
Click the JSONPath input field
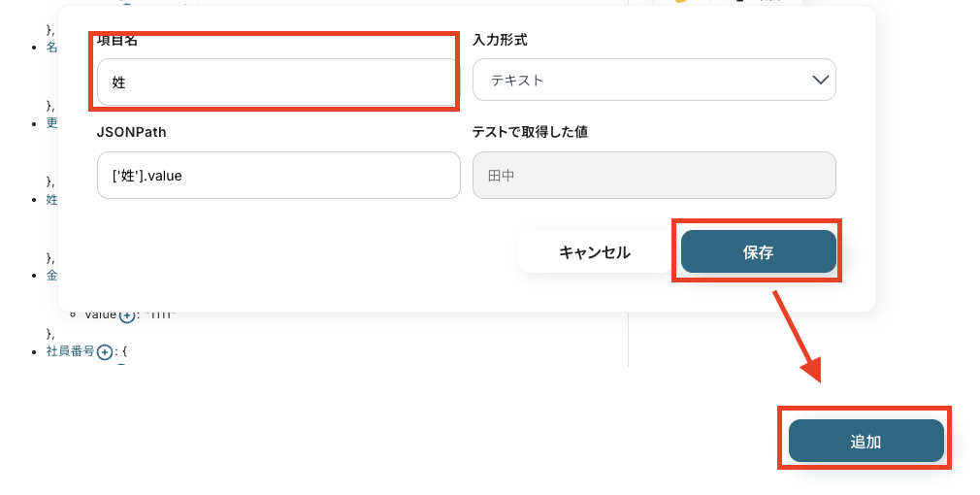click(278, 176)
